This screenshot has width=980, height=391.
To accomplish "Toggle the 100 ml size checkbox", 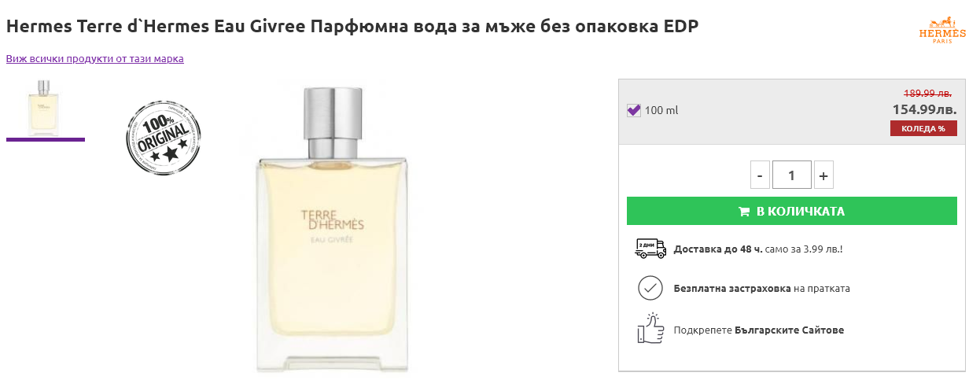I will pyautogui.click(x=634, y=110).
